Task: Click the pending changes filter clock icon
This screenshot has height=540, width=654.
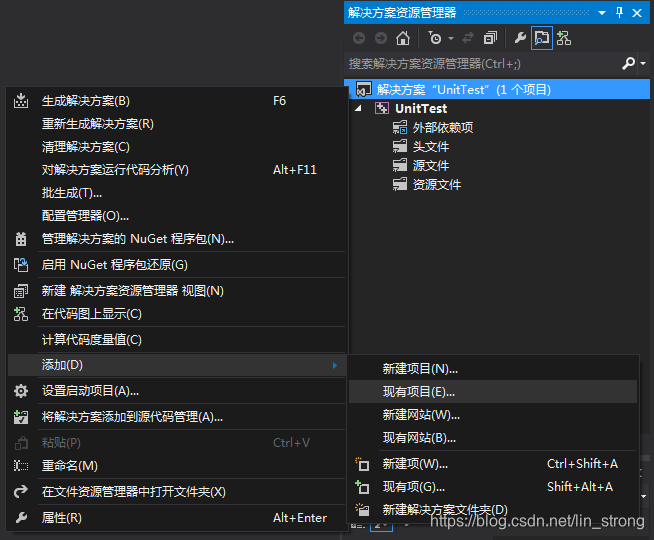Action: (x=435, y=38)
